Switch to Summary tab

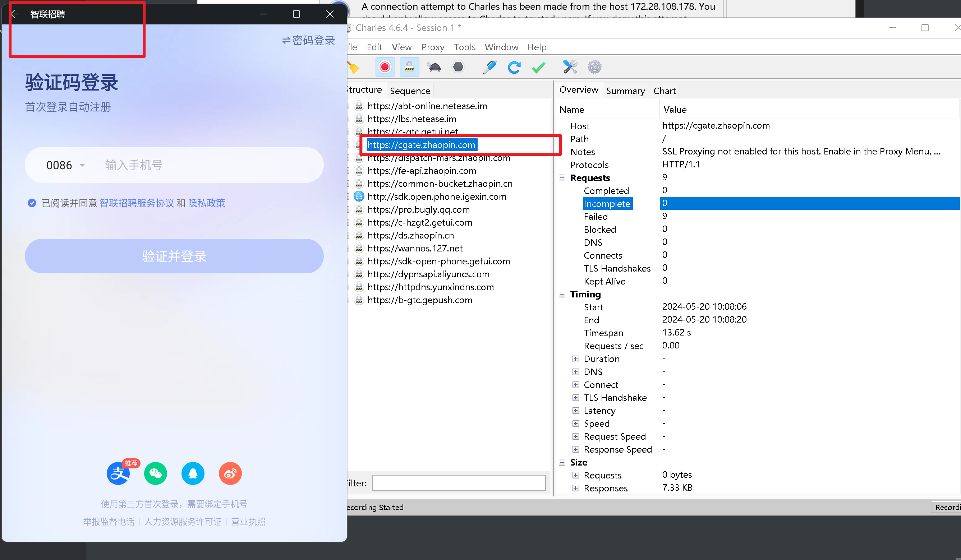pyautogui.click(x=625, y=91)
